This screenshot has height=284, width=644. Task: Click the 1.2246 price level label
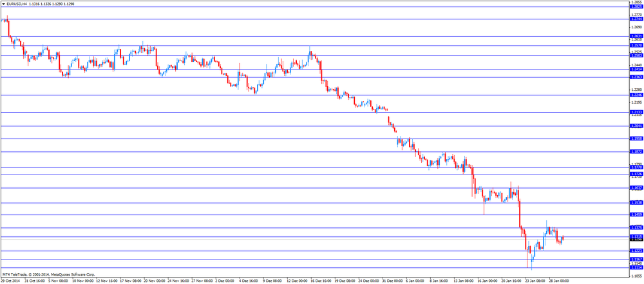click(x=636, y=95)
